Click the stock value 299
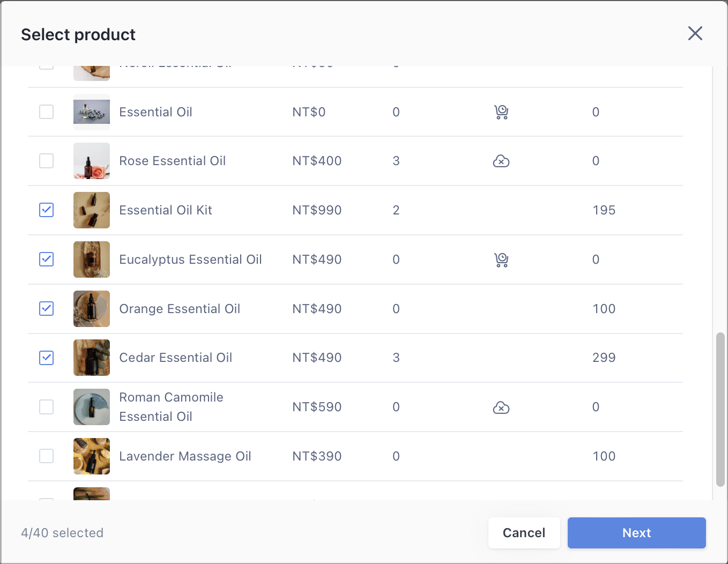Image resolution: width=728 pixels, height=564 pixels. tap(604, 358)
